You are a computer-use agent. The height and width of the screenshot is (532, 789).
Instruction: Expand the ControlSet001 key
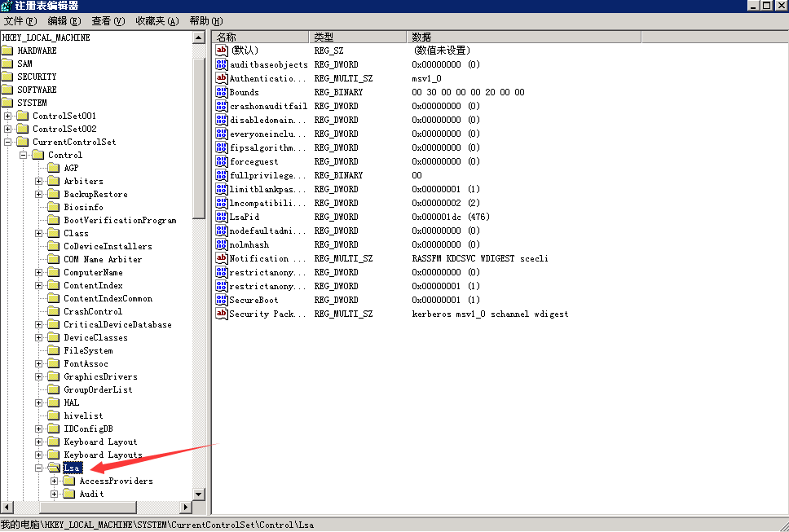8,117
